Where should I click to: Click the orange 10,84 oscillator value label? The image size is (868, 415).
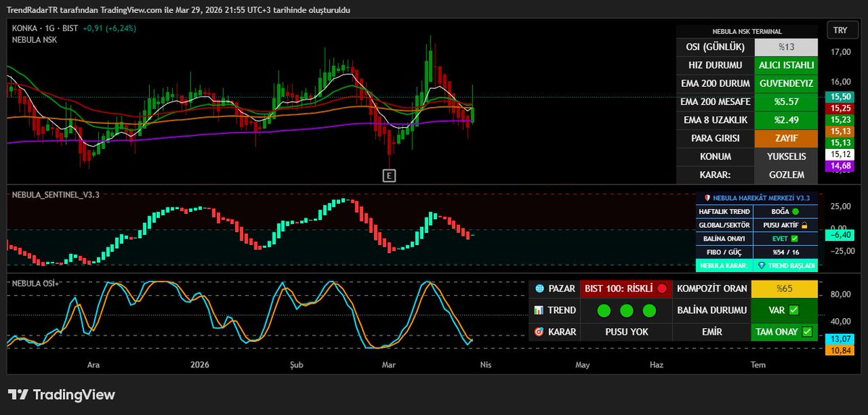pyautogui.click(x=841, y=350)
